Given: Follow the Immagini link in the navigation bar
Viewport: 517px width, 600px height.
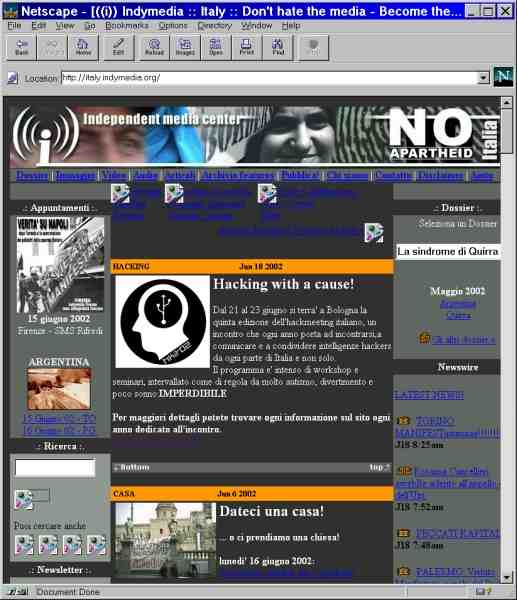Looking at the screenshot, I should click(x=75, y=176).
